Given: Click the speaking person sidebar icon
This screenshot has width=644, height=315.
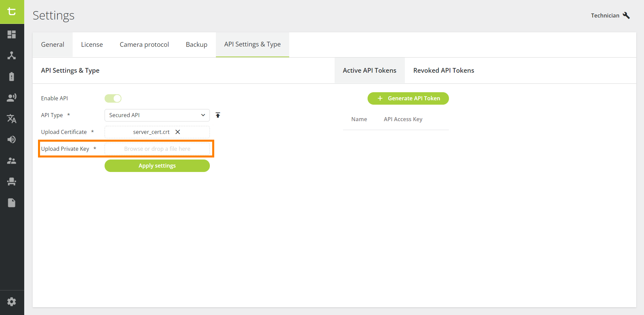Looking at the screenshot, I should point(12,98).
